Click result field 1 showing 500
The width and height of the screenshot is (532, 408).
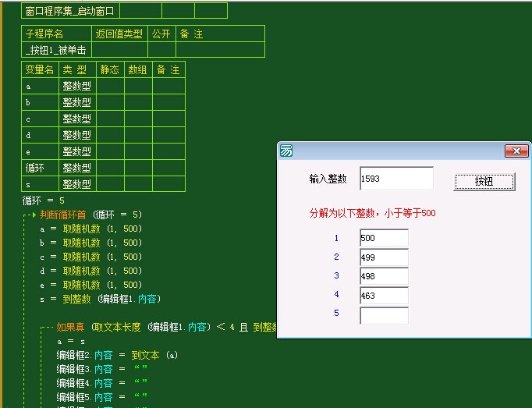pyautogui.click(x=384, y=238)
